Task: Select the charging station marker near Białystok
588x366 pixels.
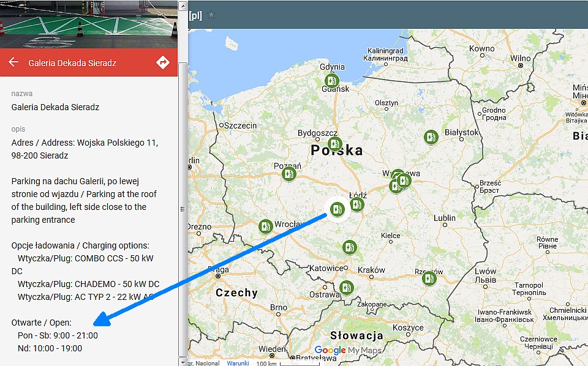Action: (431, 137)
